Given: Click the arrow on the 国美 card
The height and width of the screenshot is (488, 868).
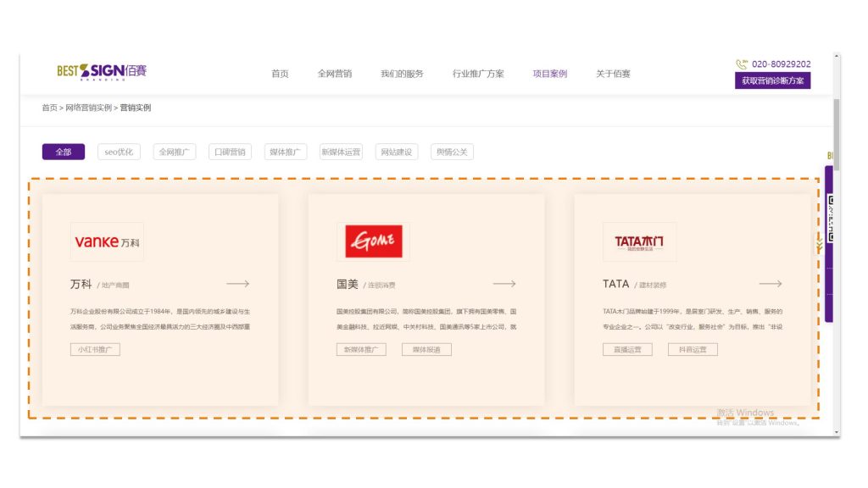Looking at the screenshot, I should coord(504,284).
